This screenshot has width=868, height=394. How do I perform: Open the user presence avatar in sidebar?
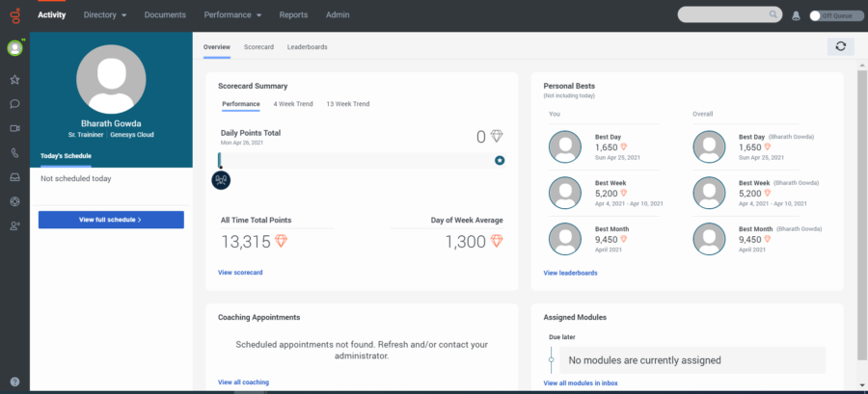[14, 48]
